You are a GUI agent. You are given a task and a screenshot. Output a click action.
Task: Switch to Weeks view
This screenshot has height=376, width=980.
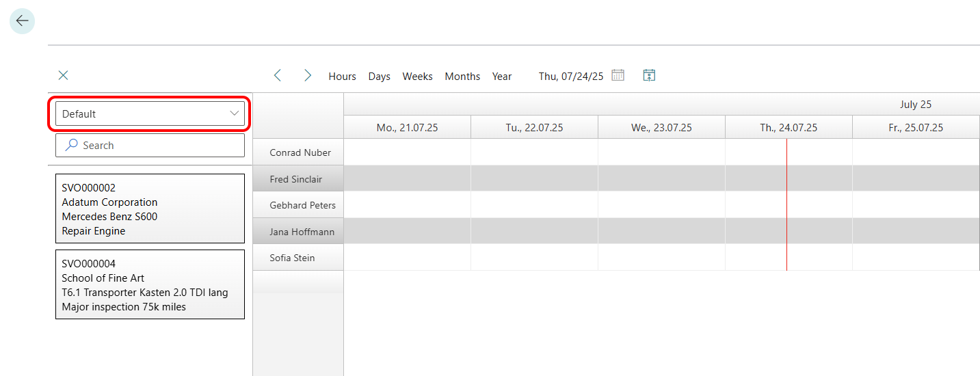pyautogui.click(x=417, y=77)
